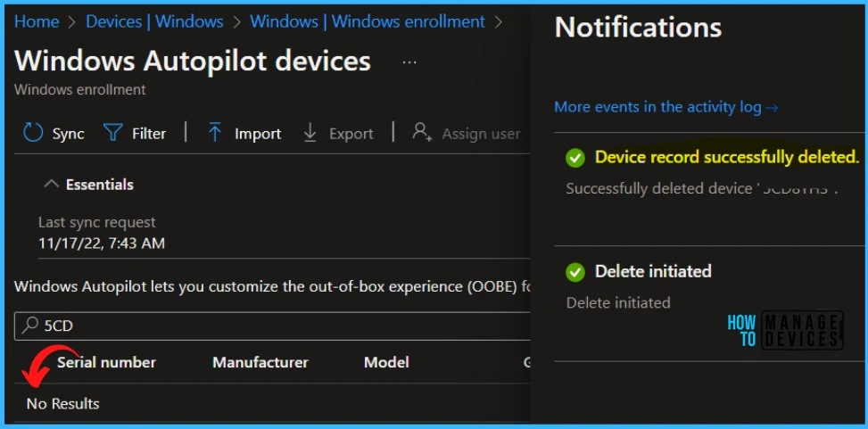Open Windows | Windows enrollment breadcrumb
Viewport: 868px width, 429px height.
click(368, 21)
